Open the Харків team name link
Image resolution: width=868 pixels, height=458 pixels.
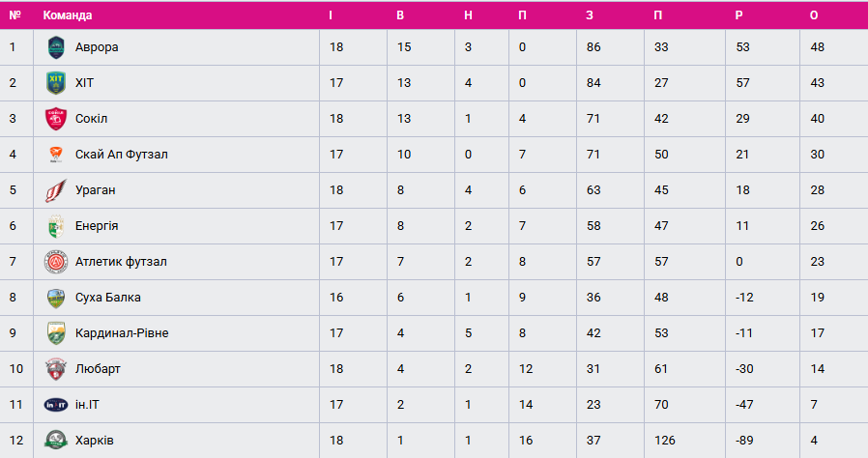[x=95, y=441]
